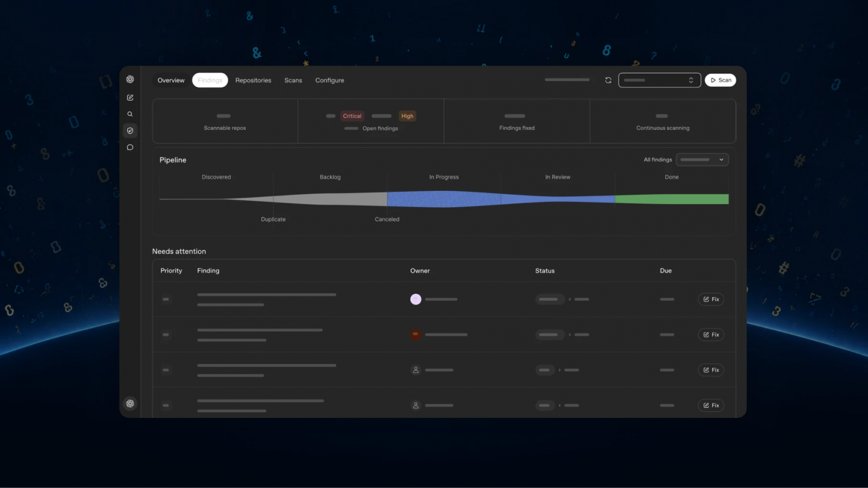Select the Findings tab
The height and width of the screenshot is (488, 868).
(210, 80)
